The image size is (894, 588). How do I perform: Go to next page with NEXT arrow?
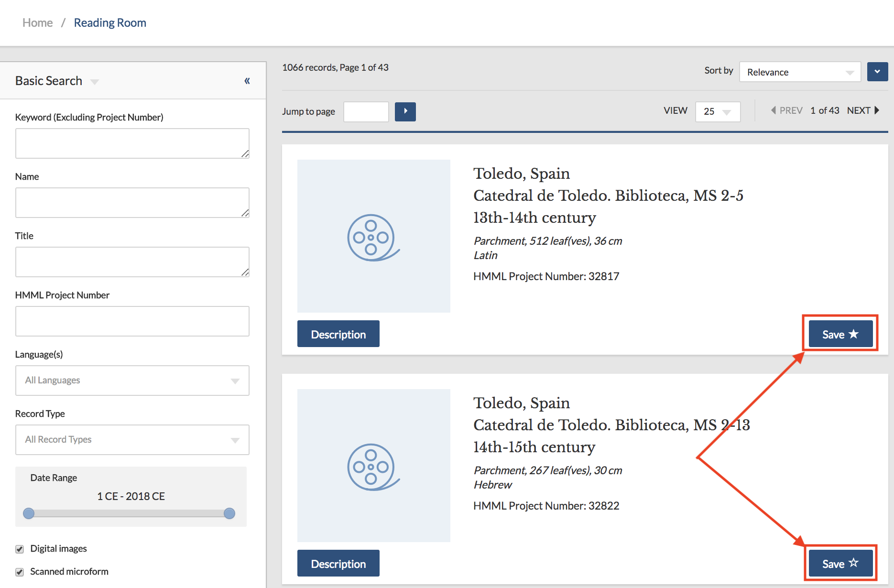[x=863, y=110]
